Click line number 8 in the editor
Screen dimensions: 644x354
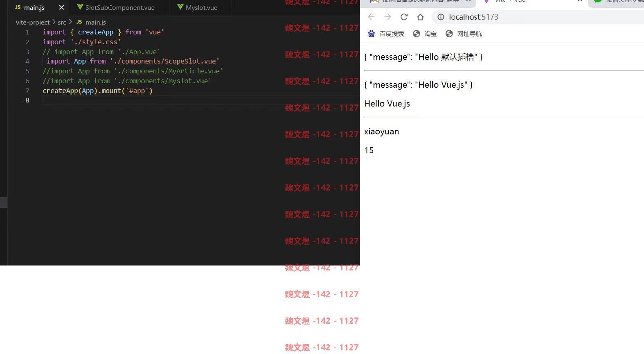point(27,100)
